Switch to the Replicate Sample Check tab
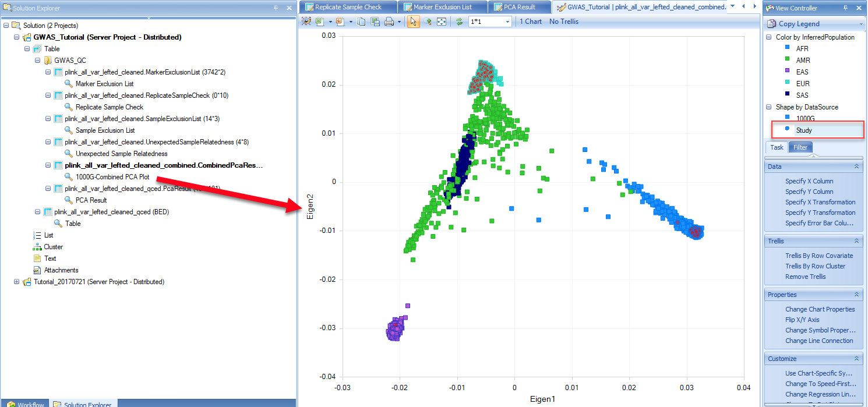Image resolution: width=868 pixels, height=407 pixels. tap(348, 7)
